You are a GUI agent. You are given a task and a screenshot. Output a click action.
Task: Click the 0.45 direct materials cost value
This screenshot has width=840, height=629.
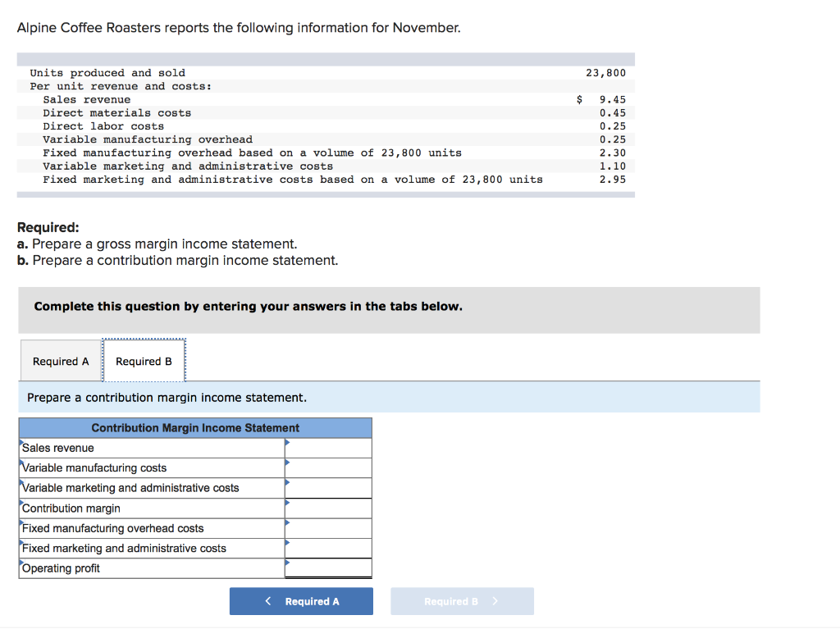(x=612, y=113)
